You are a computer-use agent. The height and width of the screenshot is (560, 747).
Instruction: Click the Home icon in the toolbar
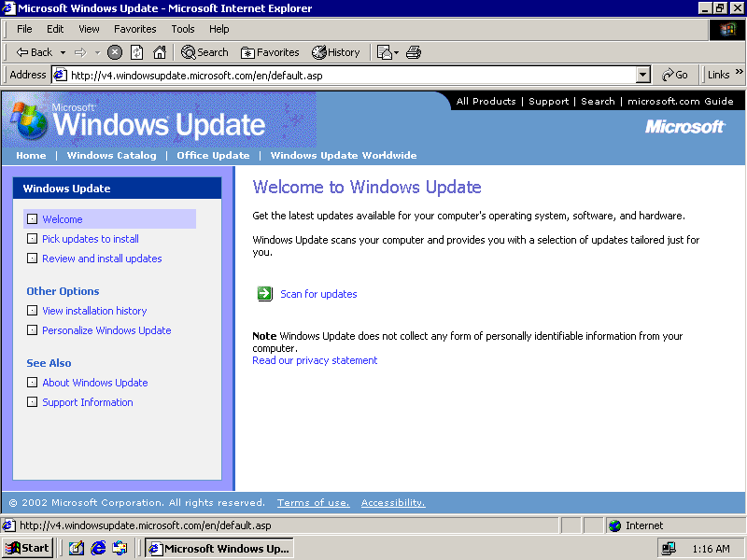[160, 52]
